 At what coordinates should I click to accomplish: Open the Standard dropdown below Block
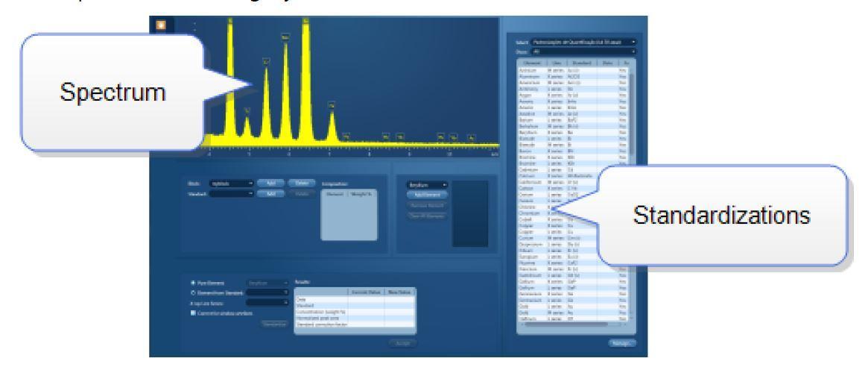click(x=230, y=194)
